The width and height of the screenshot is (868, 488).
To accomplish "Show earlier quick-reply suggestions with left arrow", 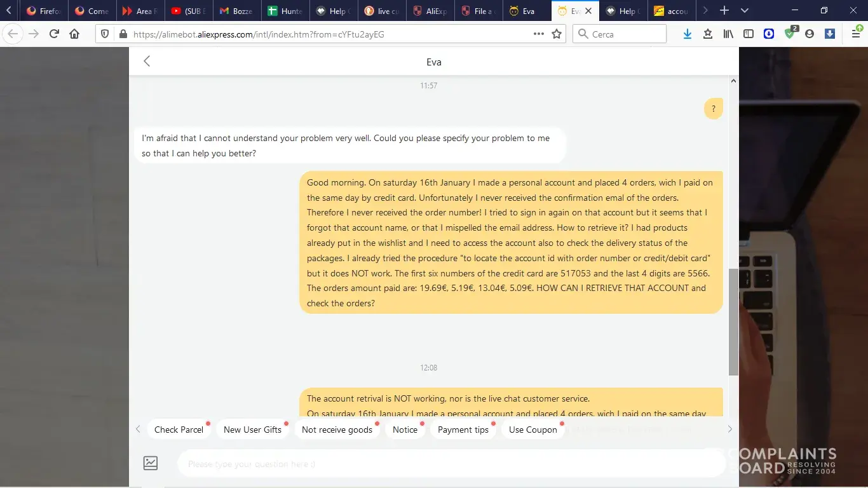I will coord(138,430).
